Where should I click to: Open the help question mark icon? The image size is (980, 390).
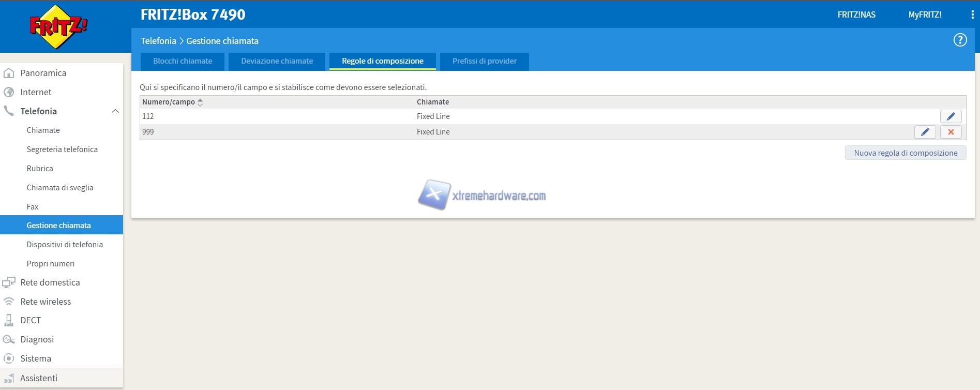pyautogui.click(x=960, y=40)
